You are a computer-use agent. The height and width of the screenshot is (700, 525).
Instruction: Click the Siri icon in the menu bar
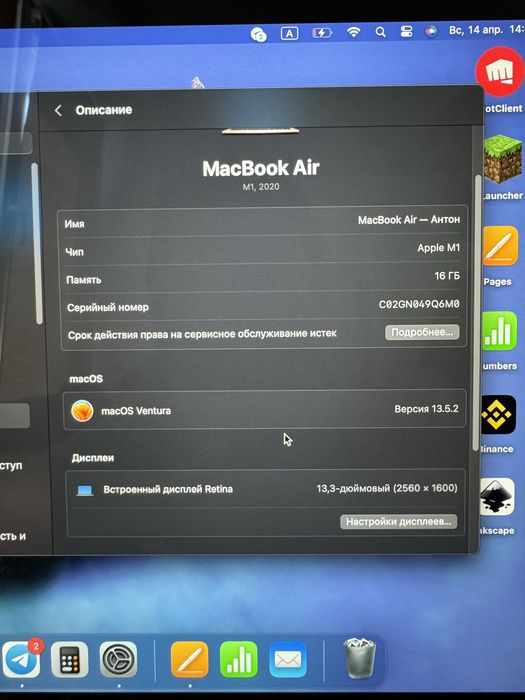pos(431,31)
